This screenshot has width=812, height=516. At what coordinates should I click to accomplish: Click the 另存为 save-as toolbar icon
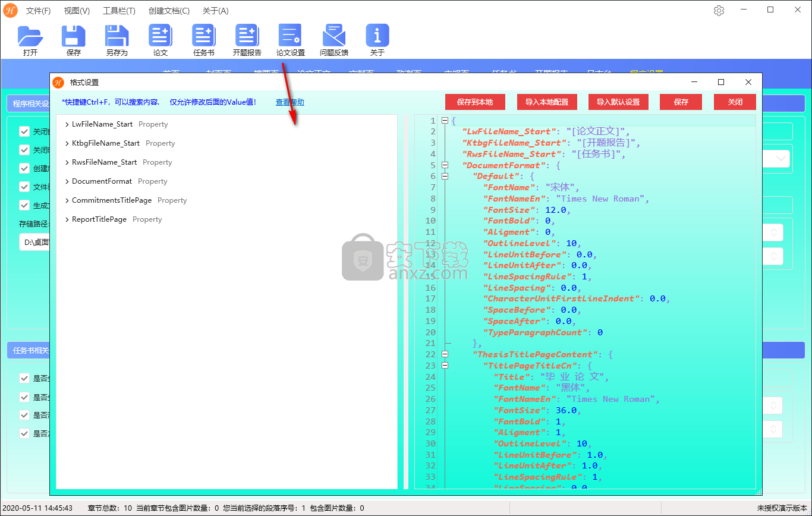click(x=117, y=36)
